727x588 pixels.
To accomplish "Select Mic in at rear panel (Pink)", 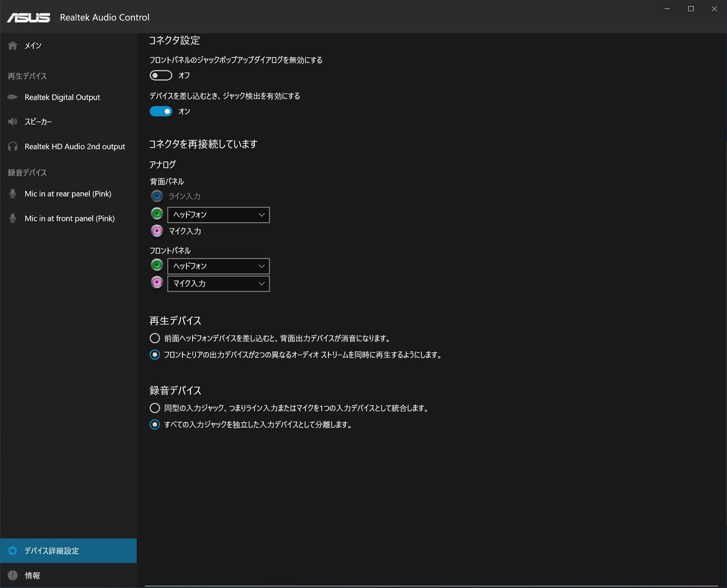I will point(68,194).
